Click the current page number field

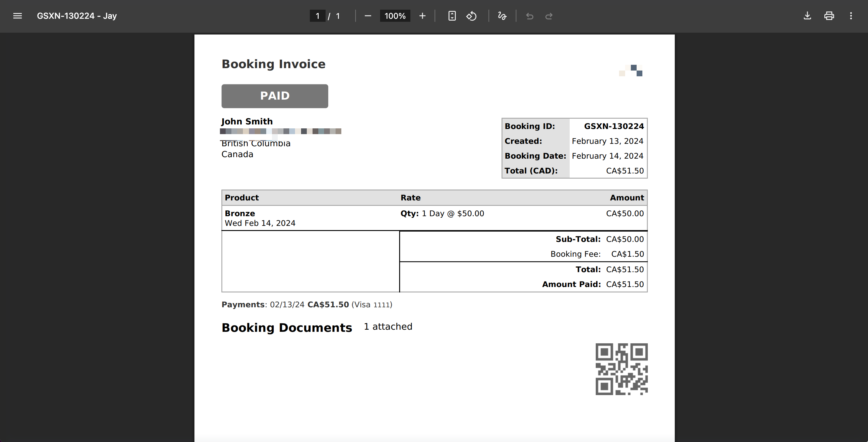tap(317, 16)
